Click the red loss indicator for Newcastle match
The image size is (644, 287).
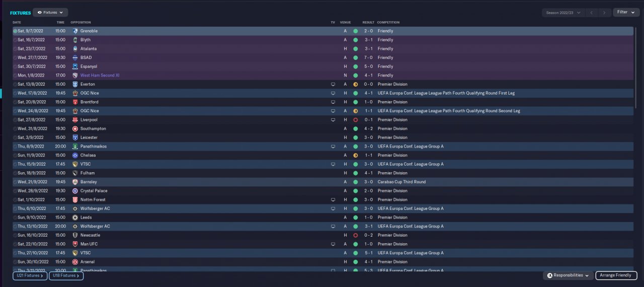(x=355, y=235)
